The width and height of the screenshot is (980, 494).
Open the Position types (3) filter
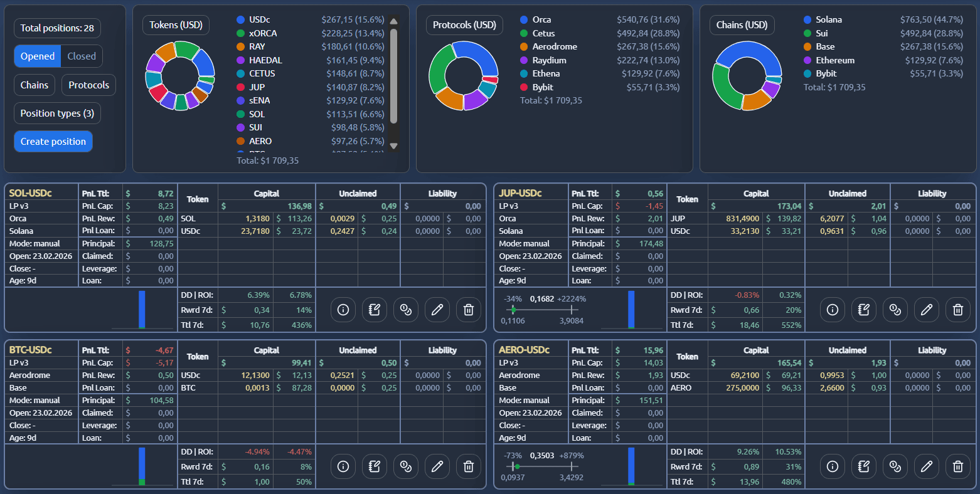(57, 113)
